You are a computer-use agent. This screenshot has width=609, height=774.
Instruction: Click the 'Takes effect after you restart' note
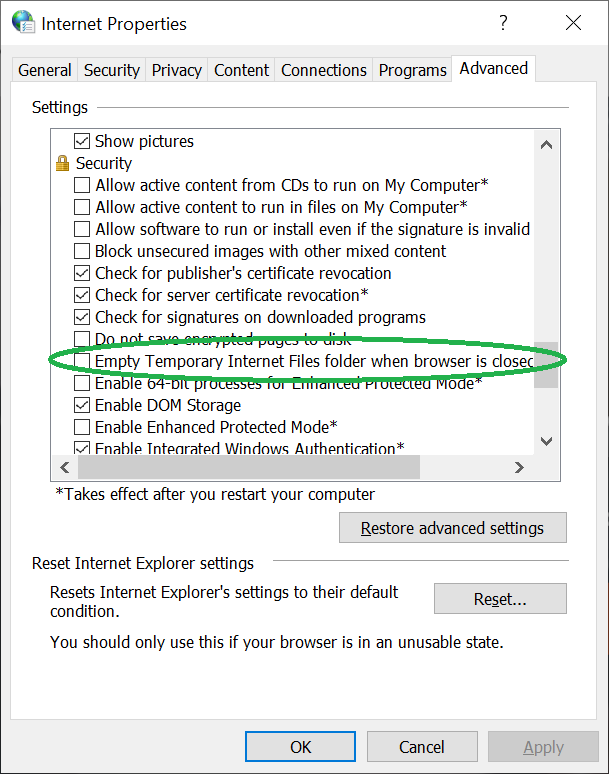[x=215, y=494]
